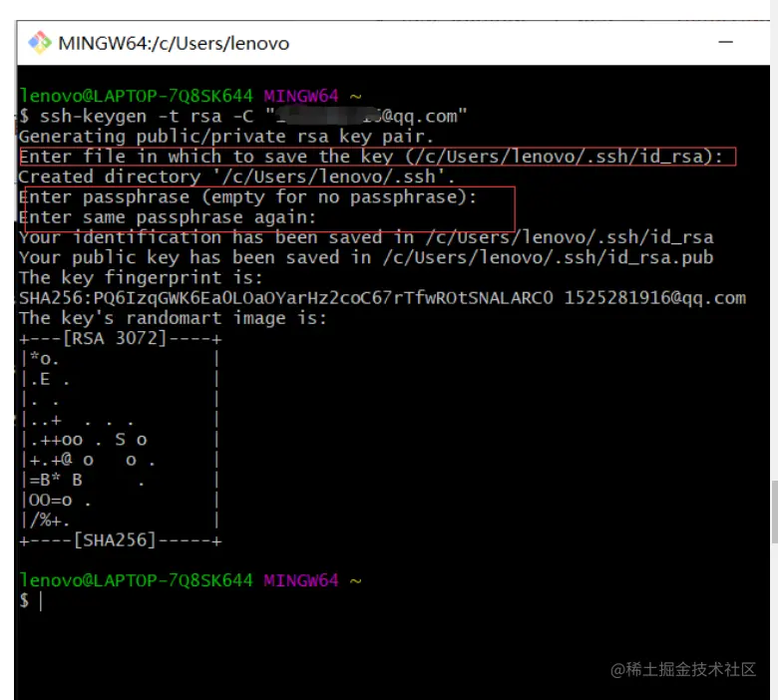Click the [SHA256] randomart footer
778x700 pixels.
click(121, 540)
